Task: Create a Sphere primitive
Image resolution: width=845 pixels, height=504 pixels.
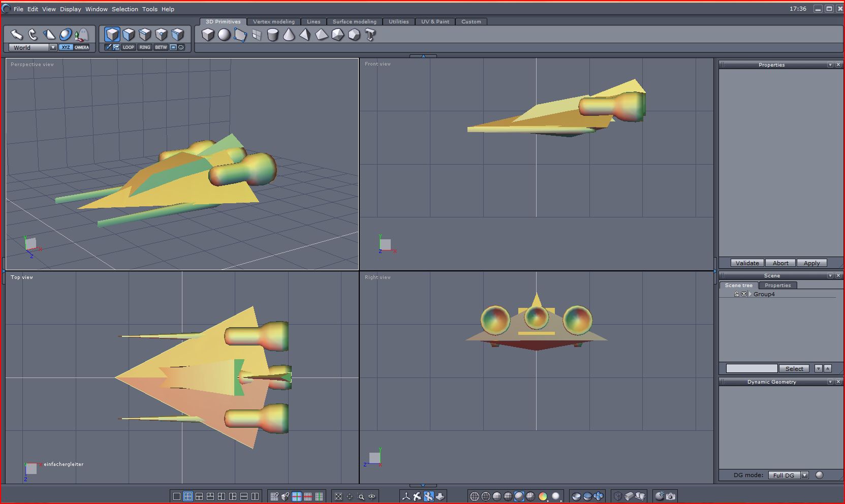Action: pyautogui.click(x=224, y=35)
